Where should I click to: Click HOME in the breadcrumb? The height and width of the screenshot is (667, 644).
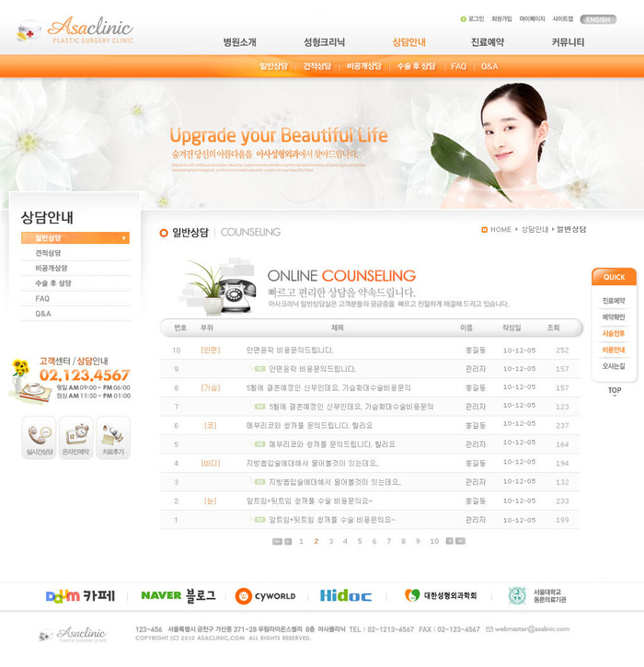click(x=500, y=229)
